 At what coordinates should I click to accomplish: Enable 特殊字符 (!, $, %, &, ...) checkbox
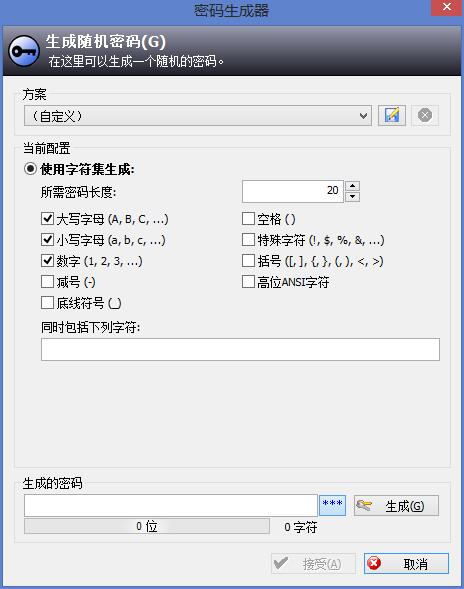point(248,239)
